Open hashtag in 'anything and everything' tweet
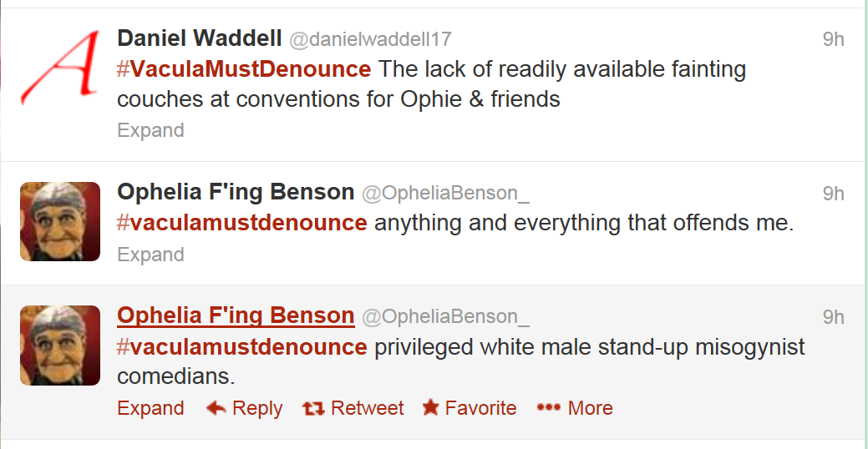The height and width of the screenshot is (449, 868). pos(241,223)
